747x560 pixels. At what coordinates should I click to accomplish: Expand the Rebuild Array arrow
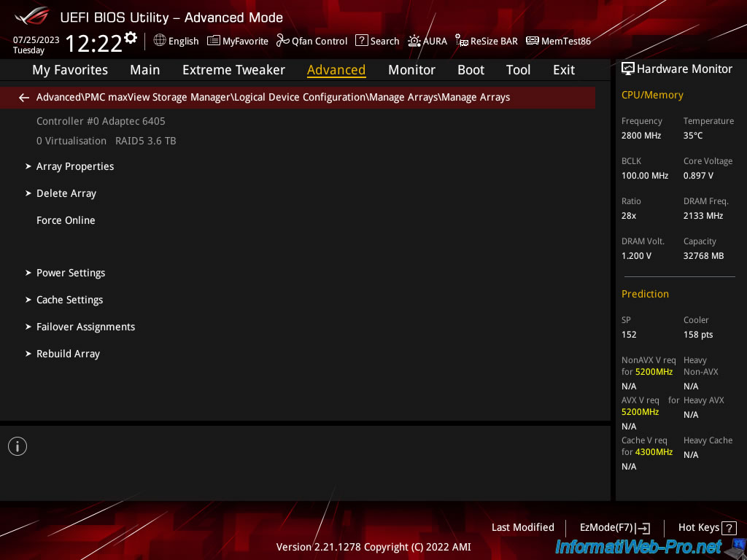click(x=28, y=354)
